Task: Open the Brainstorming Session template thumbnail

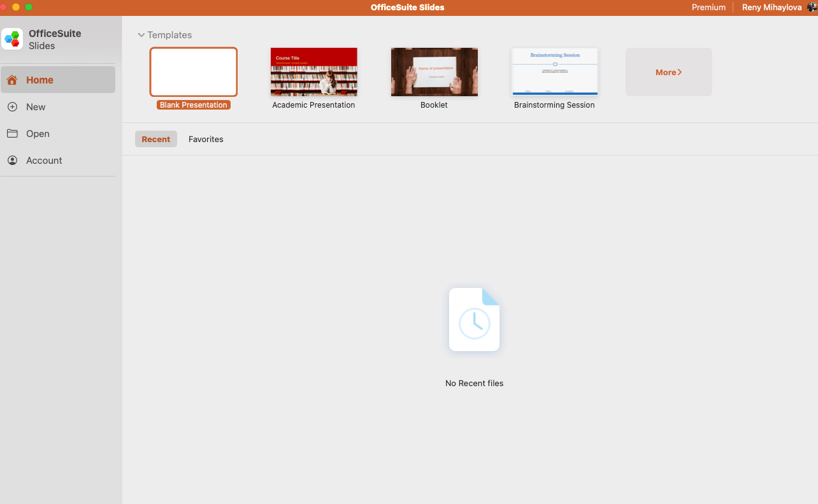Action: pyautogui.click(x=554, y=72)
